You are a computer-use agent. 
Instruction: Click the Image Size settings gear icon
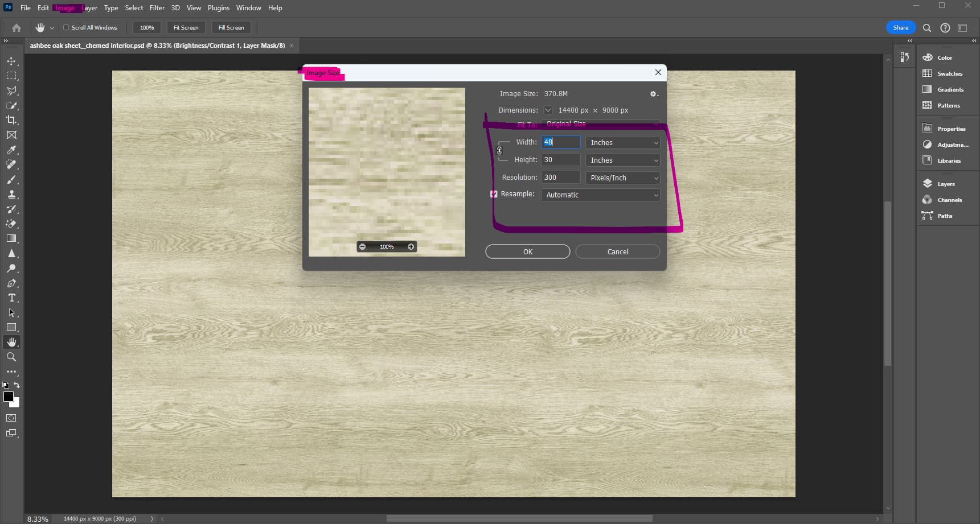(x=653, y=94)
